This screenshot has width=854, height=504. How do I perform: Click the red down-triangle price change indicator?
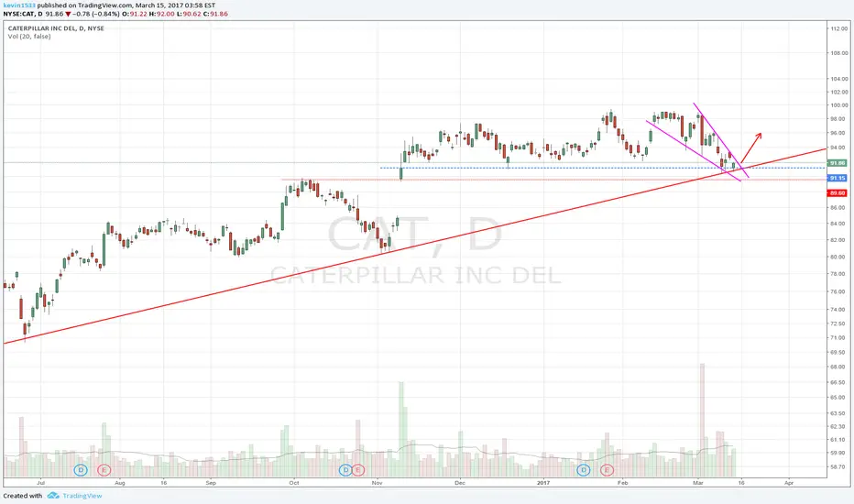tap(68, 14)
